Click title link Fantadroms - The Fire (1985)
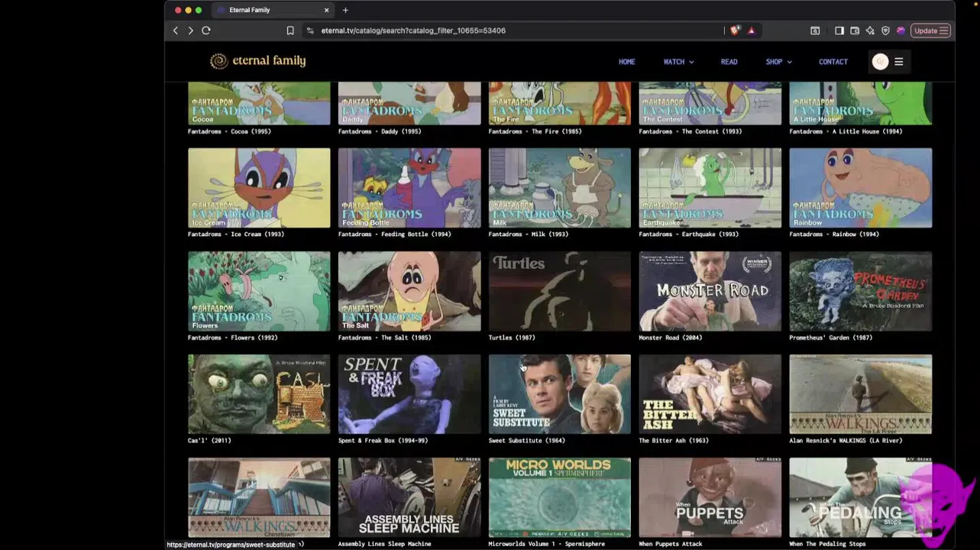Viewport: 980px width, 550px height. (x=535, y=131)
